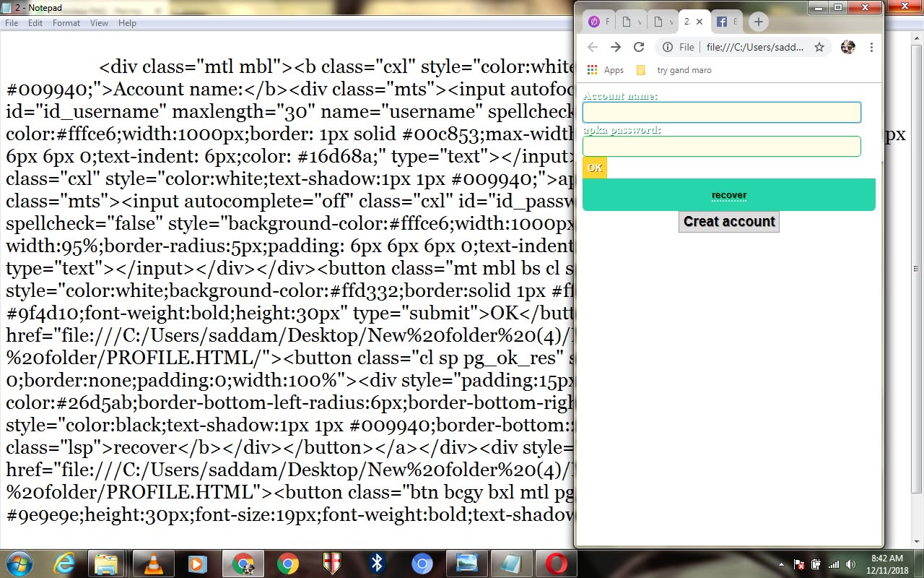Screen dimensions: 924x578
Task: Click the Creat account button
Action: (729, 222)
